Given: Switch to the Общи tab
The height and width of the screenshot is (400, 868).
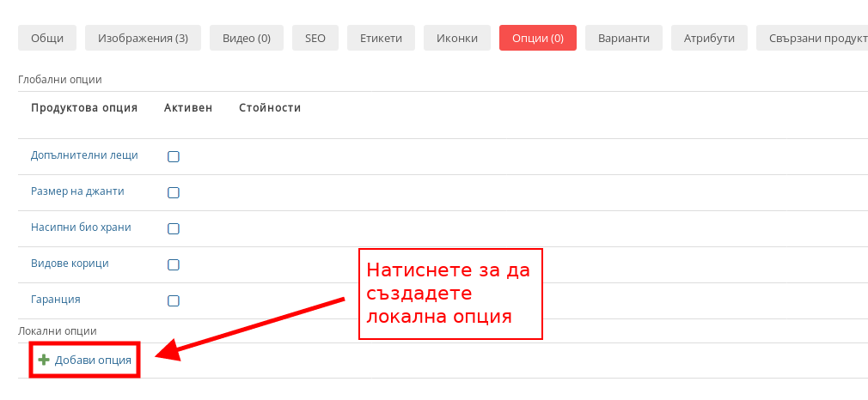Looking at the screenshot, I should (47, 38).
